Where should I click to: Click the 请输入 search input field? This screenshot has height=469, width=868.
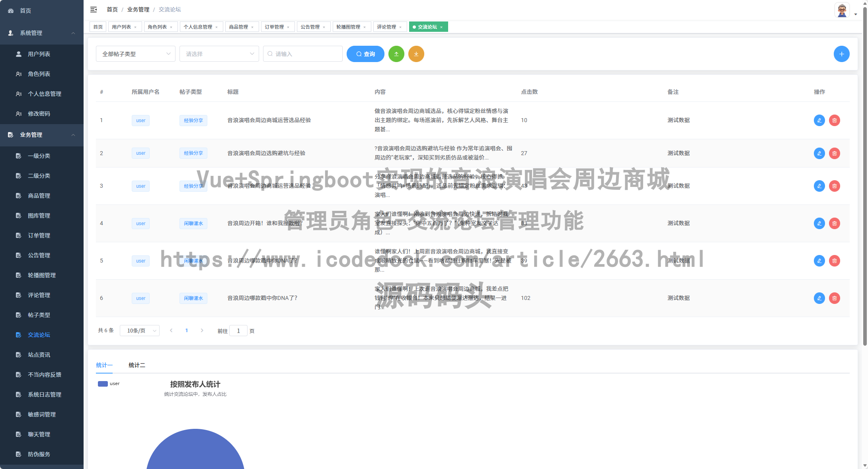pos(303,54)
